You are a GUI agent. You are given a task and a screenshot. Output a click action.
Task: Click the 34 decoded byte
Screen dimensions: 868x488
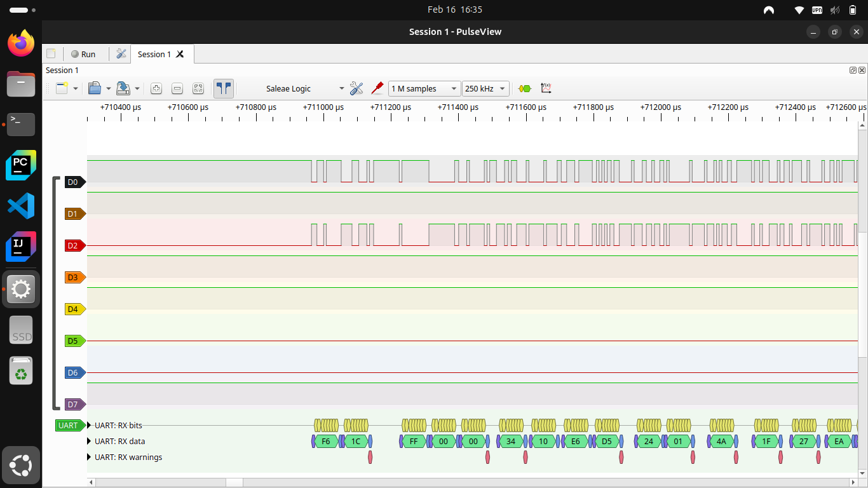511,441
